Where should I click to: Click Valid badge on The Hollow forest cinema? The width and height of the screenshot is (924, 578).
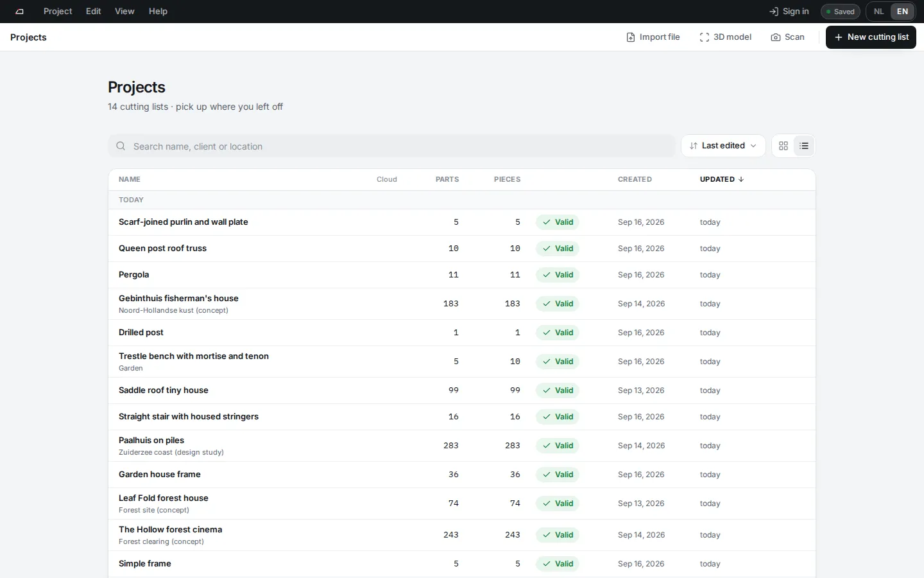(558, 535)
